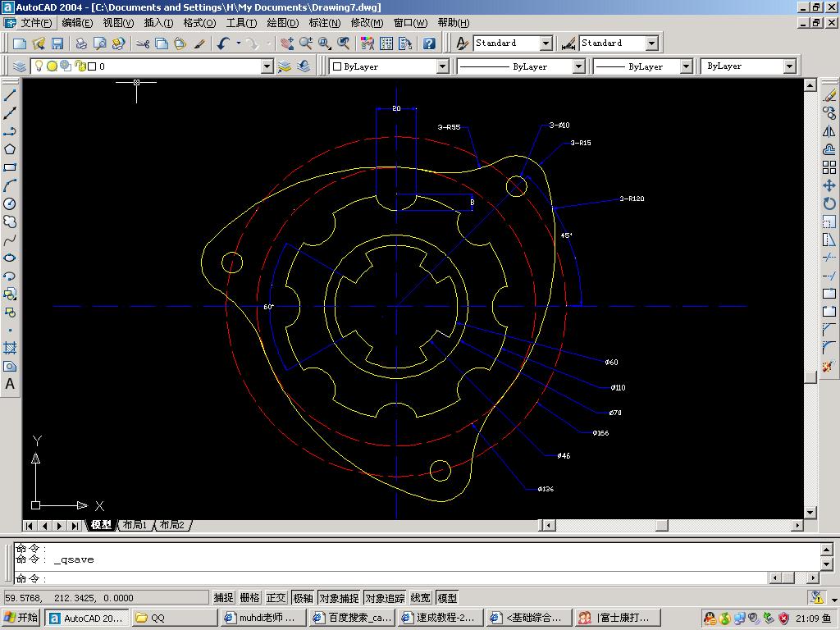
Task: Expand the Standard text style dropdown
Action: [546, 43]
